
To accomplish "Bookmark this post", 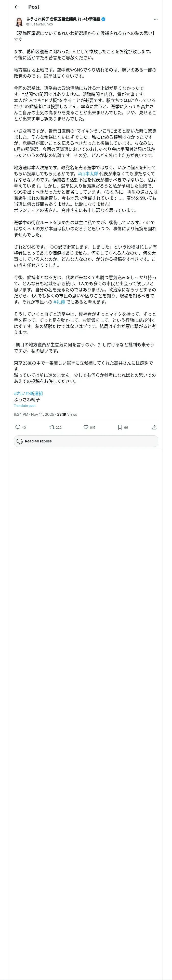I will (120, 427).
